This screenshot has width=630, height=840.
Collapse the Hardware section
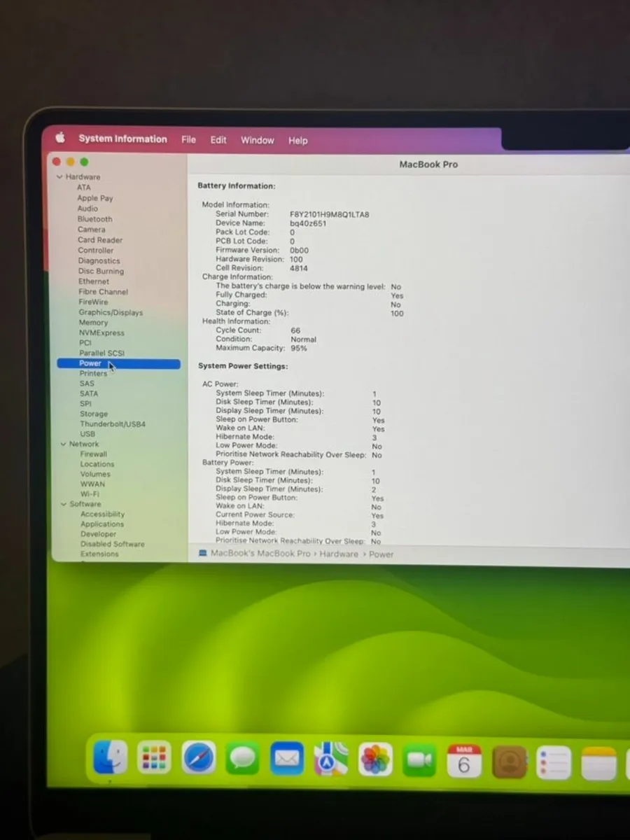pos(59,177)
